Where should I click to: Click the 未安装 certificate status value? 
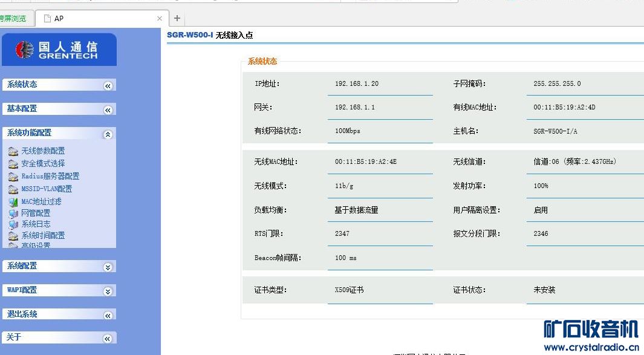(544, 290)
